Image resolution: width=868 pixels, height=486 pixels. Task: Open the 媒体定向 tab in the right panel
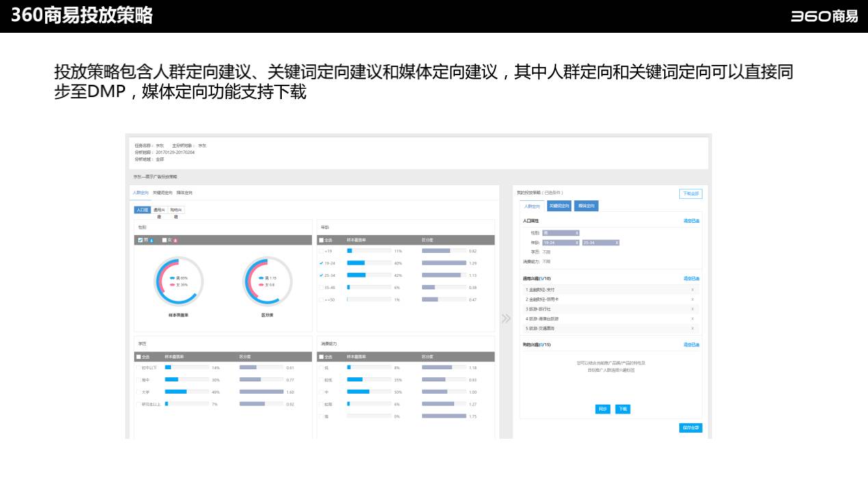586,206
